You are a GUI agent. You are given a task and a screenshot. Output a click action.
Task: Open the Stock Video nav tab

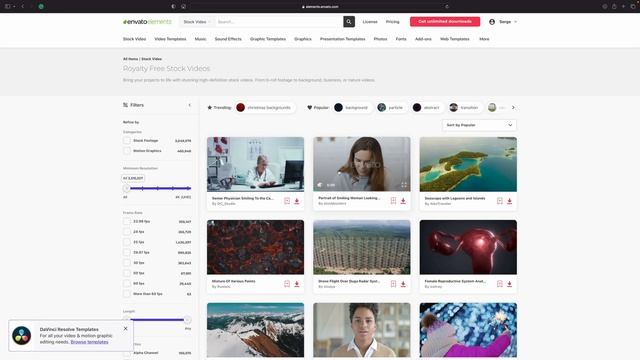[x=134, y=39]
